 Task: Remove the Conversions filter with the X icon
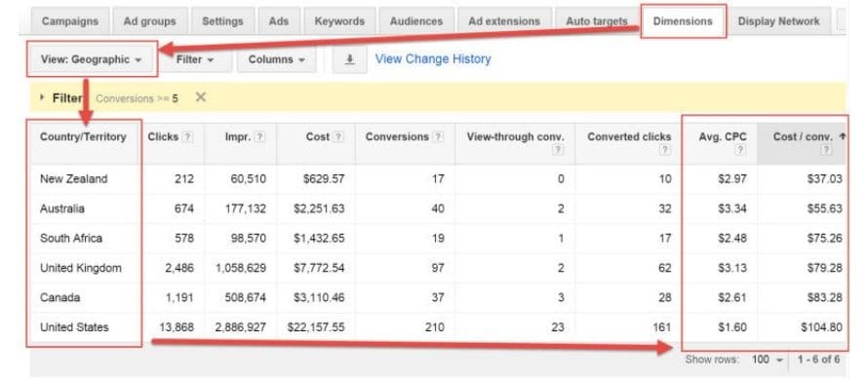click(x=201, y=97)
